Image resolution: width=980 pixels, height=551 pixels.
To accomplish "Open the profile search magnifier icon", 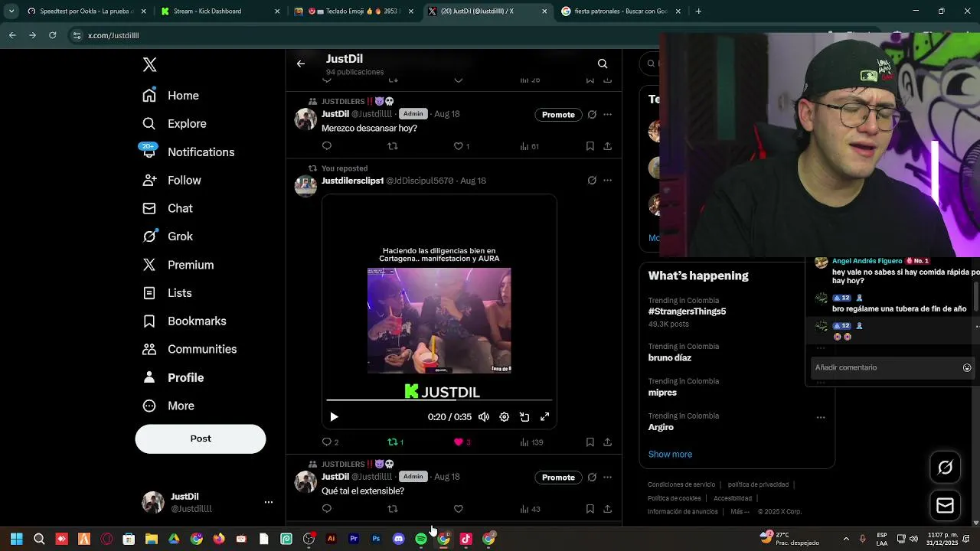I will point(603,64).
